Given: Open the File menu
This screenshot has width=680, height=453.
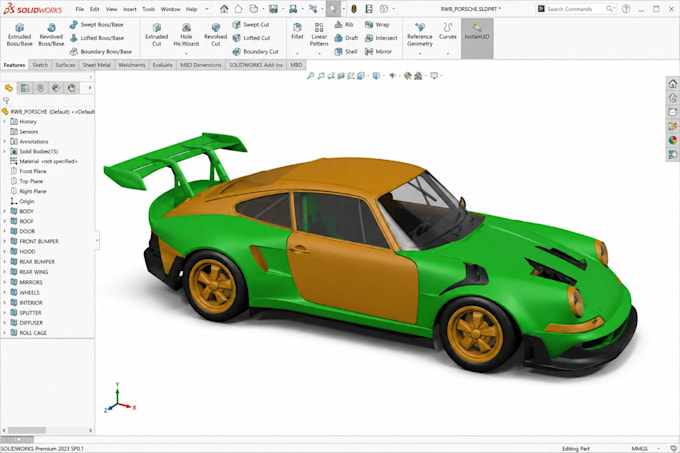Looking at the screenshot, I should pyautogui.click(x=80, y=9).
